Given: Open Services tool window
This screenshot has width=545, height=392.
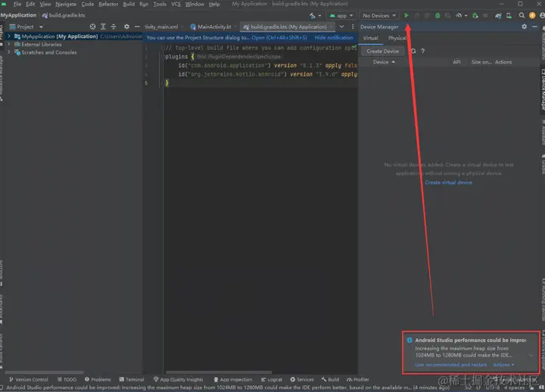Looking at the screenshot, I should (302, 379).
